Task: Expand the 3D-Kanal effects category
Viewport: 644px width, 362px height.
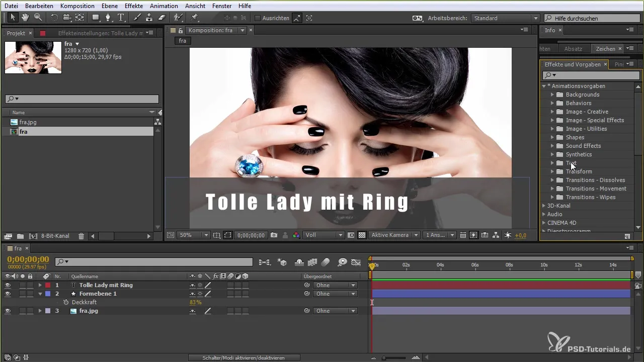Action: pos(544,206)
